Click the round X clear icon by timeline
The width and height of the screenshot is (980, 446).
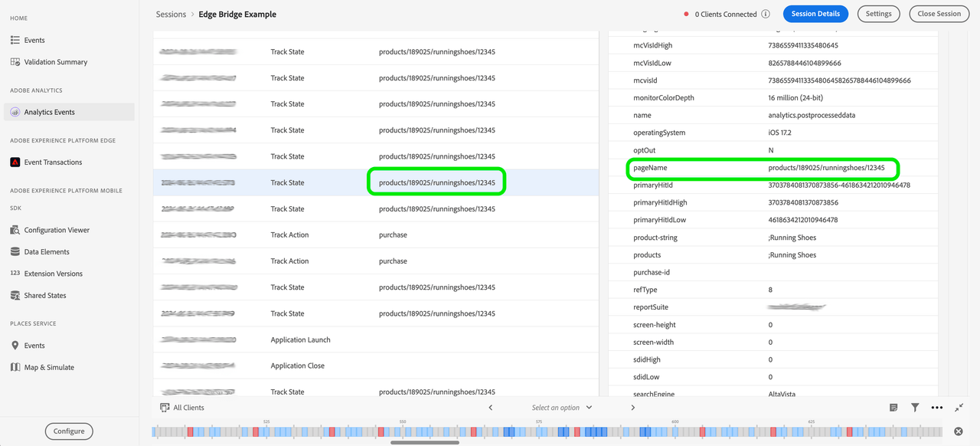tap(959, 432)
